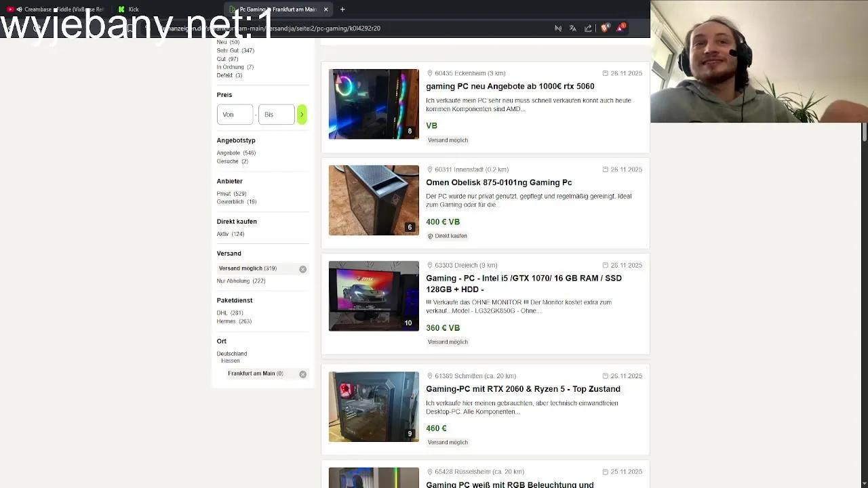
Task: Click 'Versand möglich' tag on RTX 2060 listing
Action: [448, 443]
